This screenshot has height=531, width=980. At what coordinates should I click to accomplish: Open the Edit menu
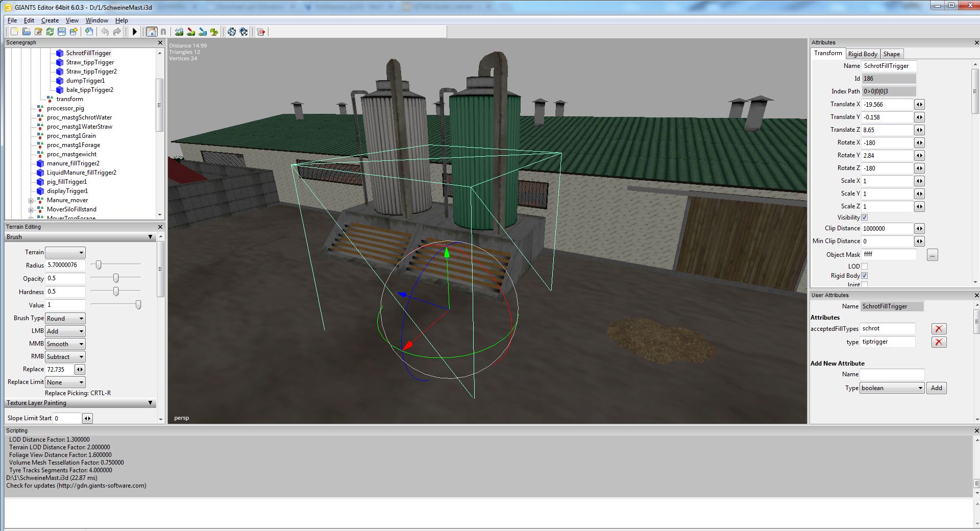click(x=29, y=20)
